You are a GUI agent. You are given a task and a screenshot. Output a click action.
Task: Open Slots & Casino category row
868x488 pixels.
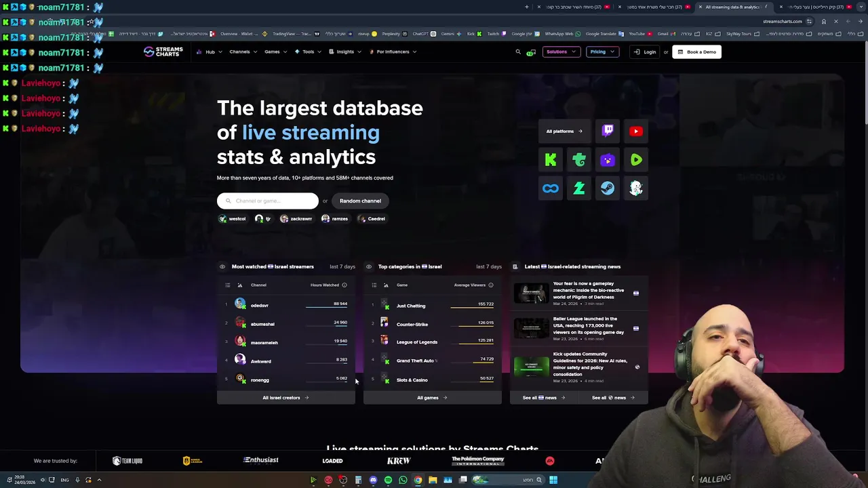pyautogui.click(x=433, y=380)
